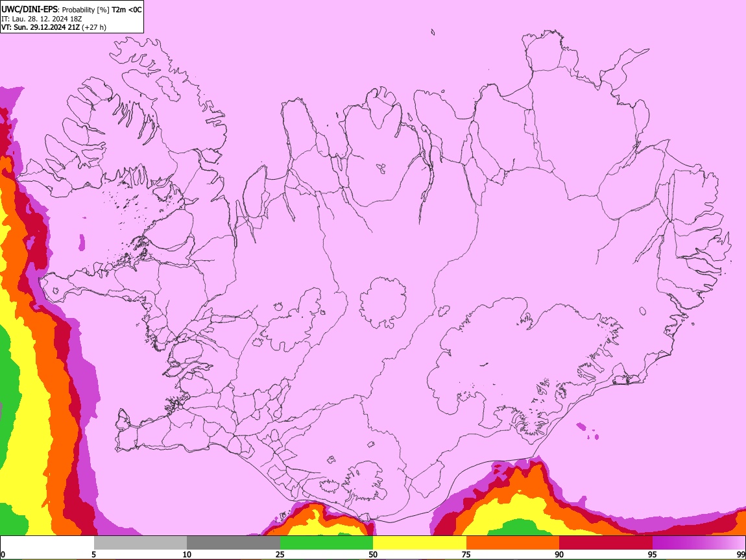Click the legend tick label '75'
The width and height of the screenshot is (746, 560).
tap(466, 554)
